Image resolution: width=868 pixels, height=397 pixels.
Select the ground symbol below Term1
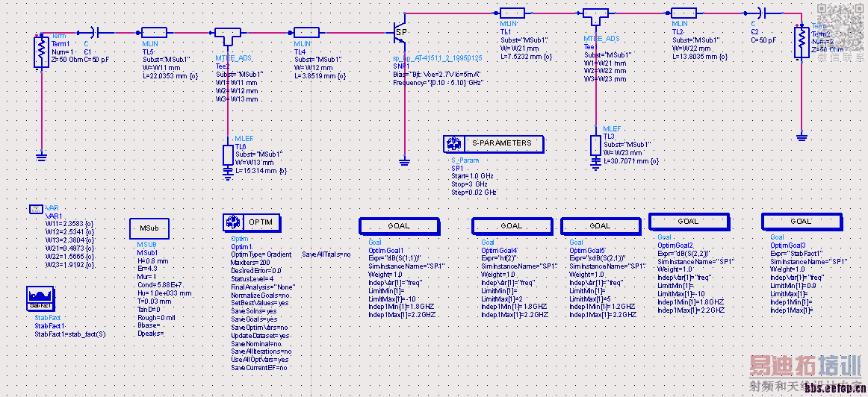[42, 157]
